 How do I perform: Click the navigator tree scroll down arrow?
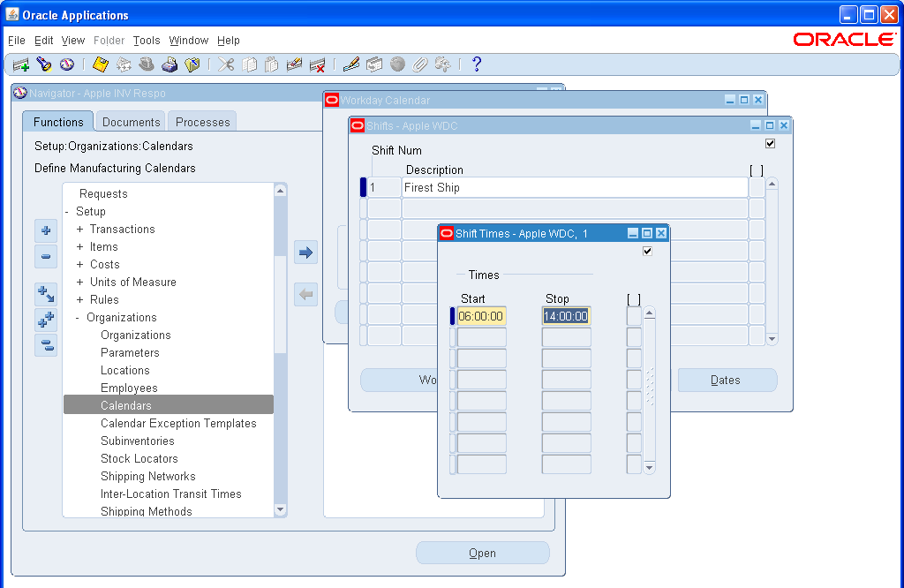280,509
